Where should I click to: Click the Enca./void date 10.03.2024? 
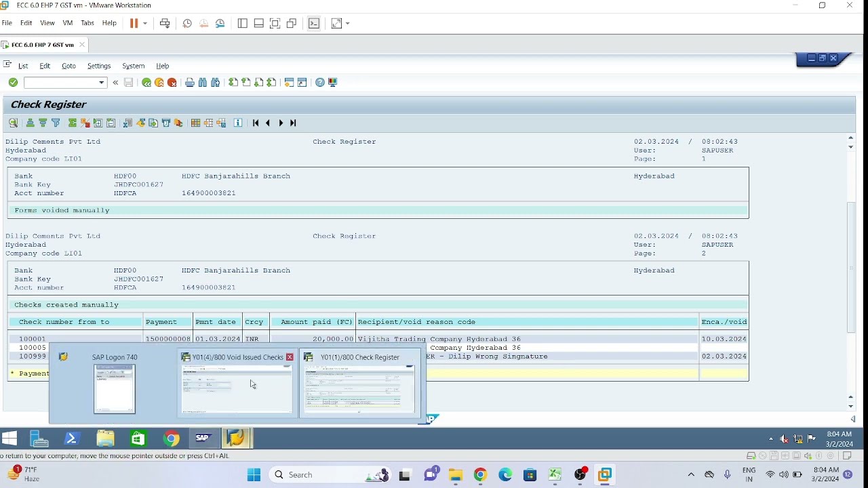(724, 339)
